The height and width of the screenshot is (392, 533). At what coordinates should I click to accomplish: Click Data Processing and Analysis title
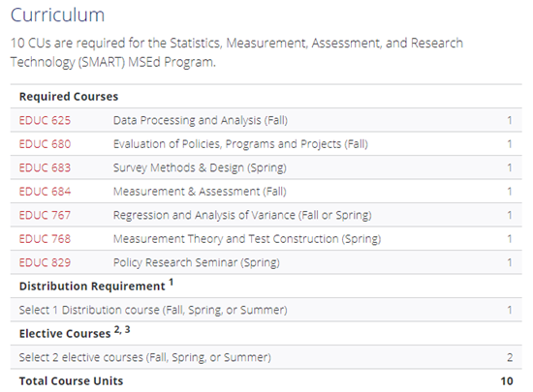coord(201,120)
